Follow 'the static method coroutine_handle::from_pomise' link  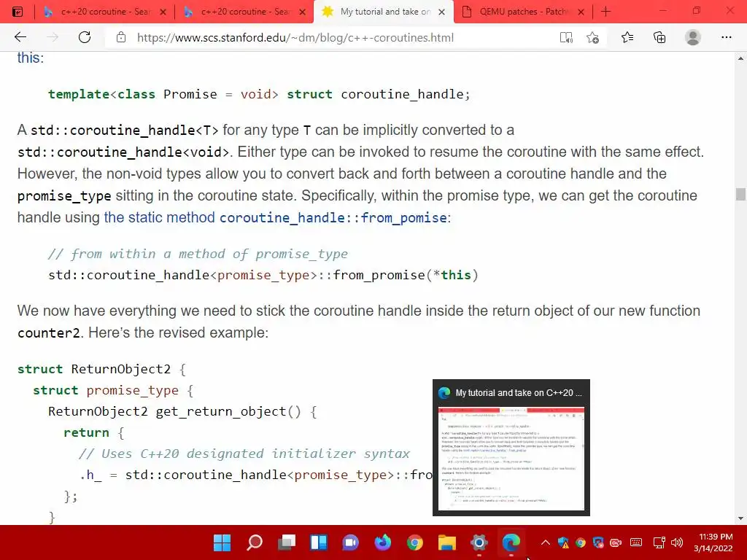click(x=277, y=217)
